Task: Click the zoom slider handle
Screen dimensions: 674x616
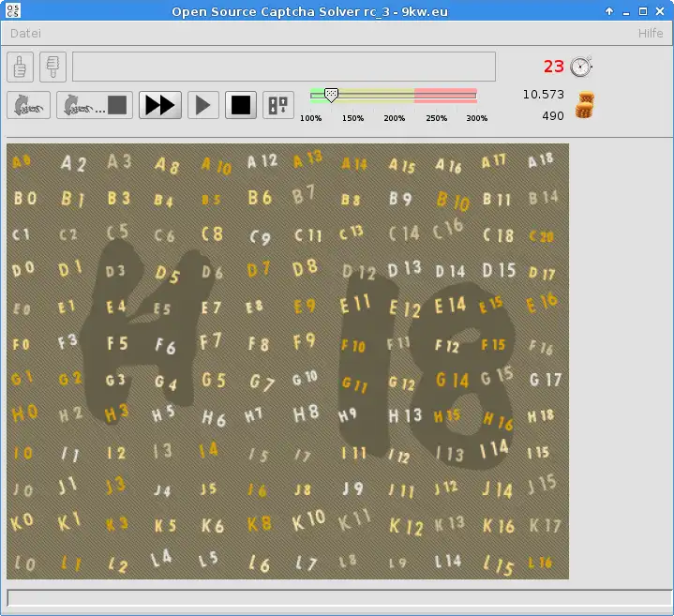Action: pyautogui.click(x=331, y=95)
